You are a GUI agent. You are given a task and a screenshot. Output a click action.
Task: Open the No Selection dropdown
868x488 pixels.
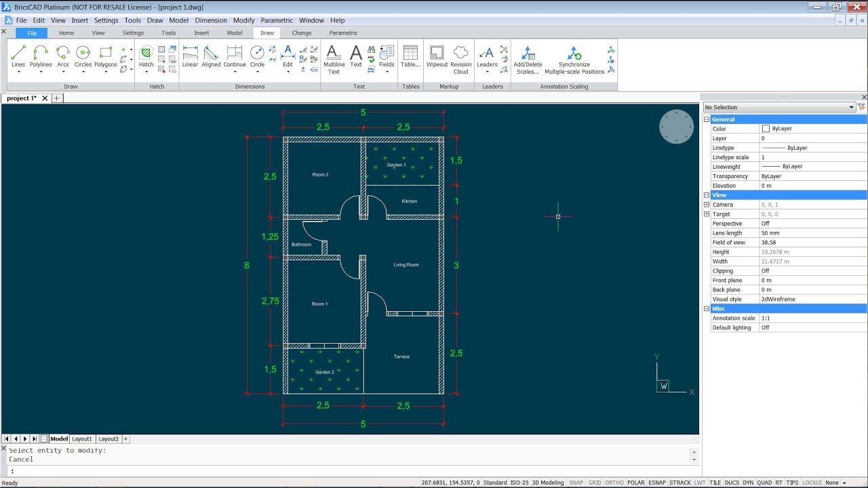point(779,107)
